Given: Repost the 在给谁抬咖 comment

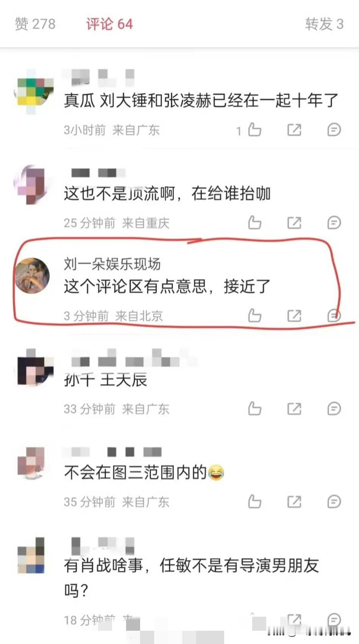Looking at the screenshot, I should click(294, 222).
